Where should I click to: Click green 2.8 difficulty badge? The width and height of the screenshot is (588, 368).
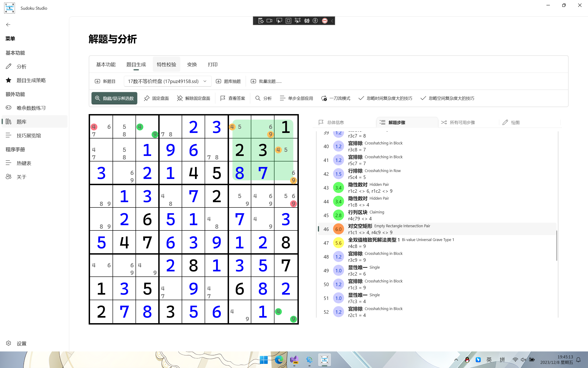(x=339, y=216)
